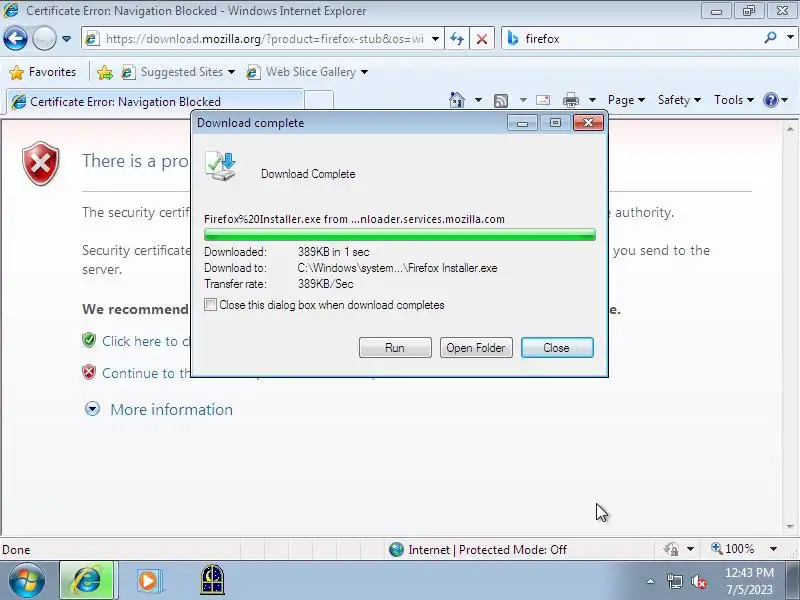800x600 pixels.
Task: Click the arched window app taskbar icon
Action: 212,580
